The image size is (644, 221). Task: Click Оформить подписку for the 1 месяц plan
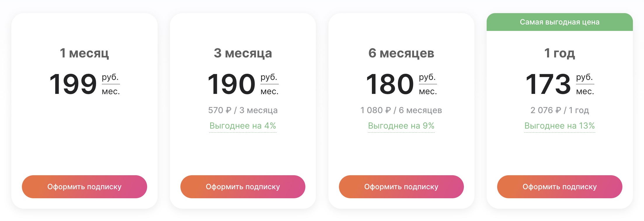tap(84, 187)
